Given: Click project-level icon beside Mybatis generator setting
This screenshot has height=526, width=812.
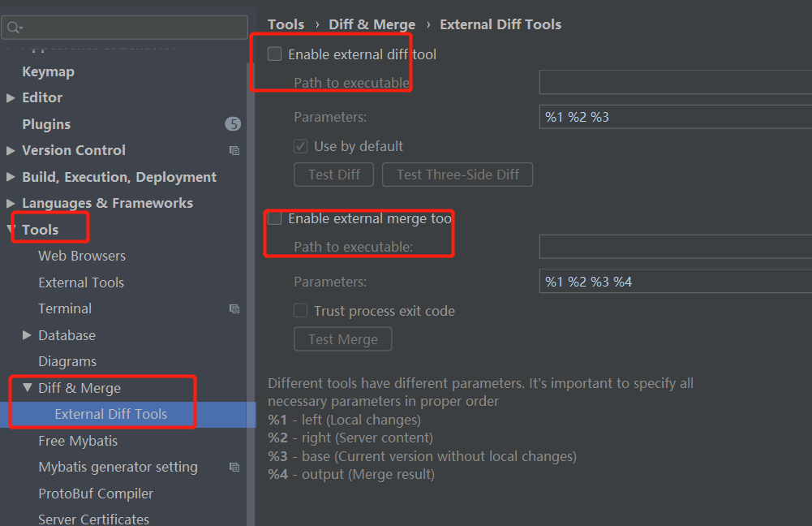Looking at the screenshot, I should pos(234,467).
